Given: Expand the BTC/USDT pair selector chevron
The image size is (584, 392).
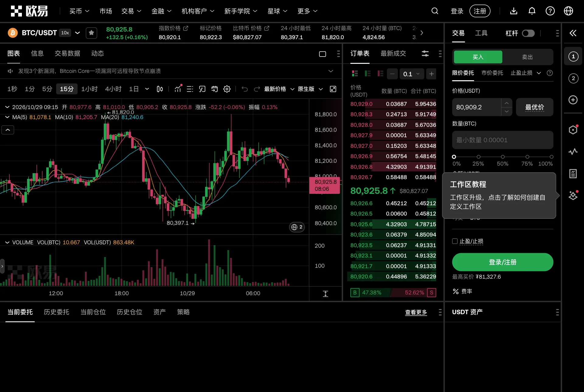Looking at the screenshot, I should (x=78, y=33).
